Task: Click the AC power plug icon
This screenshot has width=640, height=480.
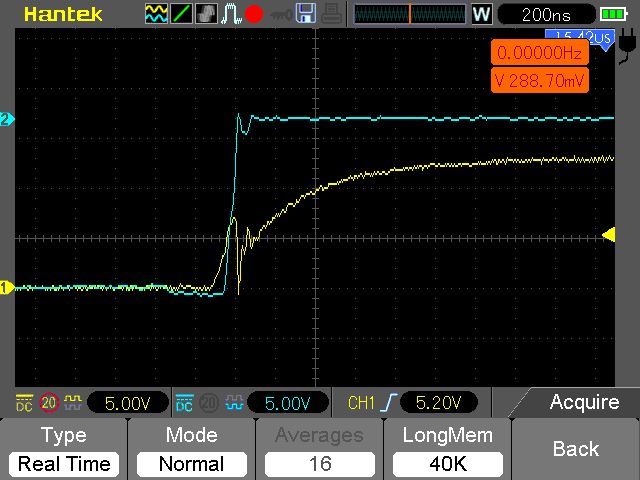Action: [626, 46]
